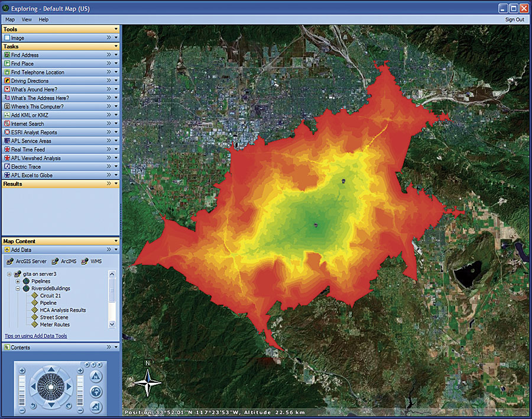The image size is (532, 419).
Task: Click the left navigator zoom slider
Action: click(x=22, y=391)
